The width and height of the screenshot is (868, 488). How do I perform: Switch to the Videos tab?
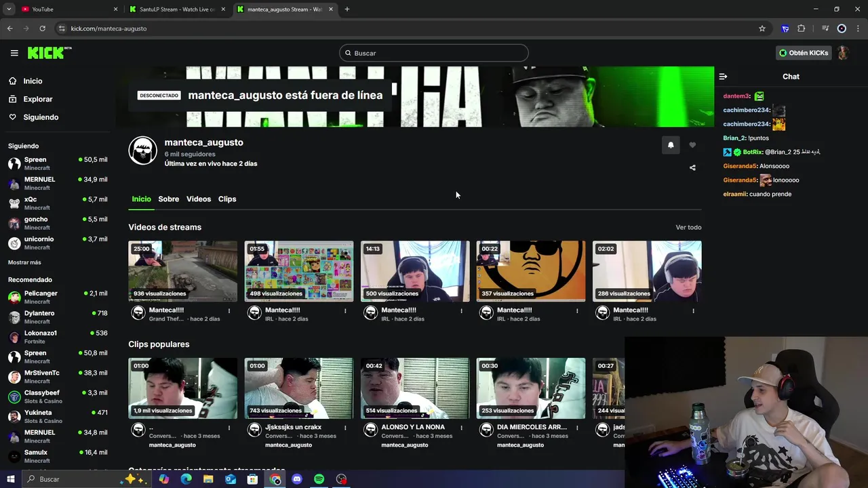[x=199, y=199]
